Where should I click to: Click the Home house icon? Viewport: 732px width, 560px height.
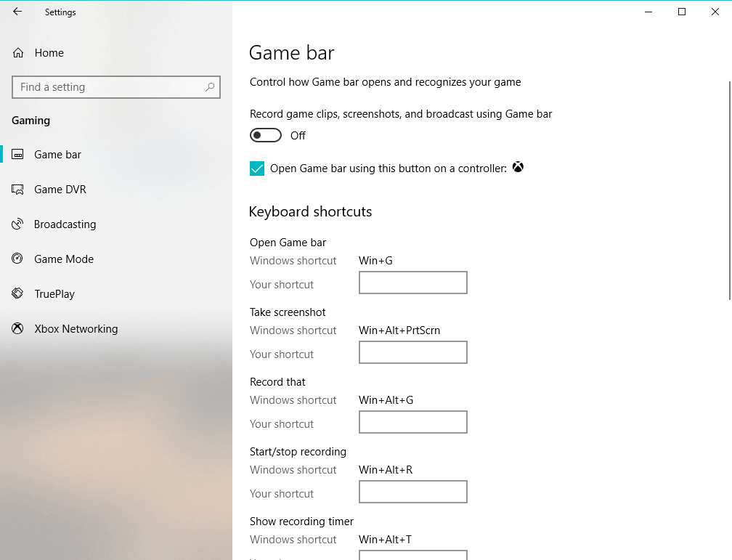pos(18,53)
